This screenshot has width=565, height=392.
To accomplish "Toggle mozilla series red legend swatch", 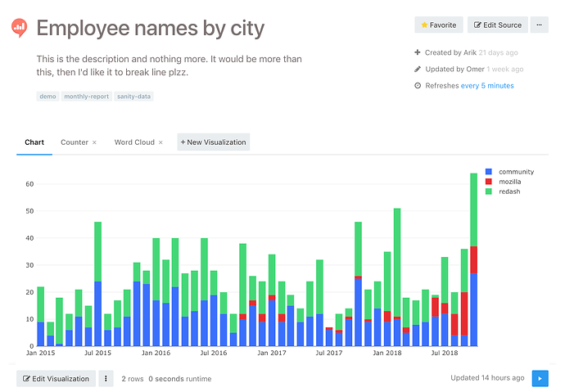I will pyautogui.click(x=489, y=182).
